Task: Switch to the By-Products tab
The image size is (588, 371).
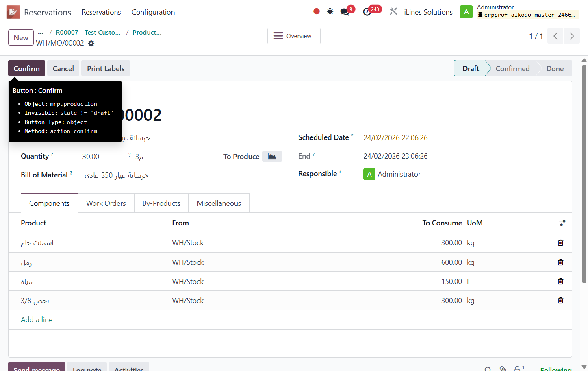Action: [161, 203]
